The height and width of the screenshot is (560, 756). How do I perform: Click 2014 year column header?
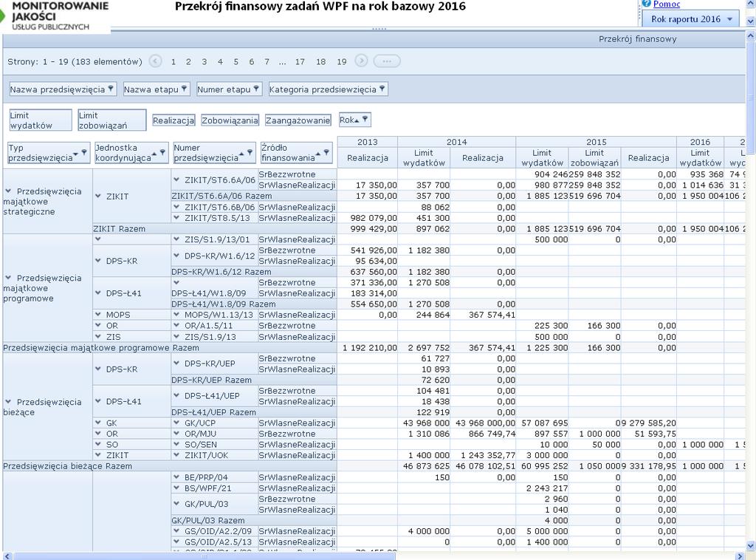tap(456, 142)
